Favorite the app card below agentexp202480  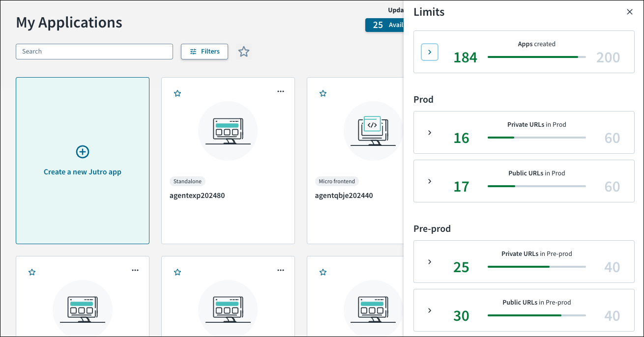tap(177, 272)
